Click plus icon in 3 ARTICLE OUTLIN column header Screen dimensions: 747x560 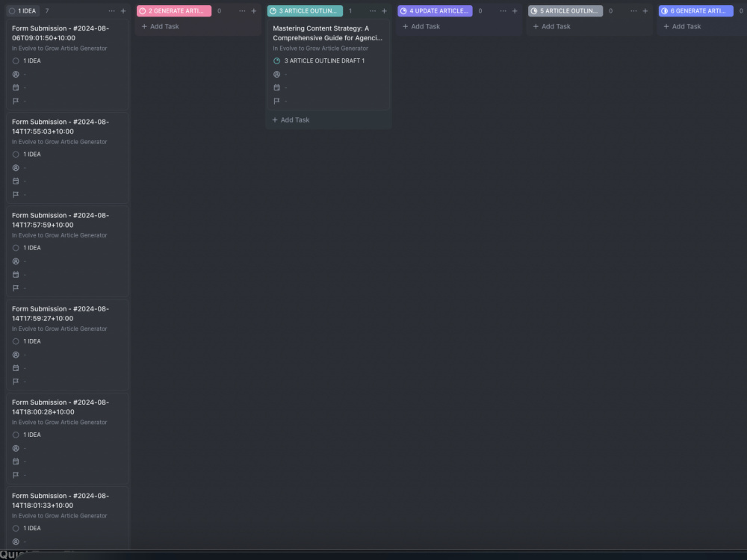tap(385, 11)
